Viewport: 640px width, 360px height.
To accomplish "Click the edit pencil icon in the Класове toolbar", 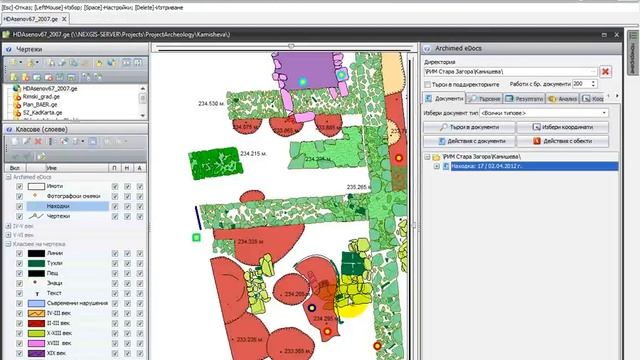I will 27,141.
